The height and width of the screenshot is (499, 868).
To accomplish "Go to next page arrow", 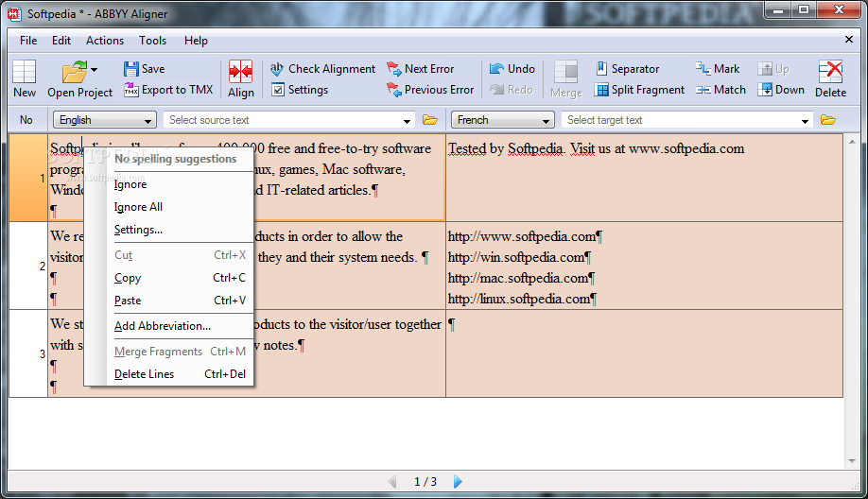I will tap(458, 481).
